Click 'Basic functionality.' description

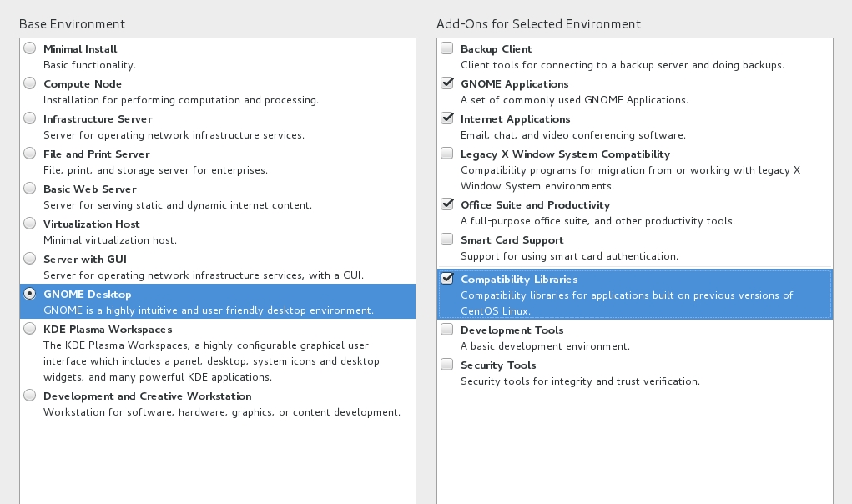[x=89, y=65]
